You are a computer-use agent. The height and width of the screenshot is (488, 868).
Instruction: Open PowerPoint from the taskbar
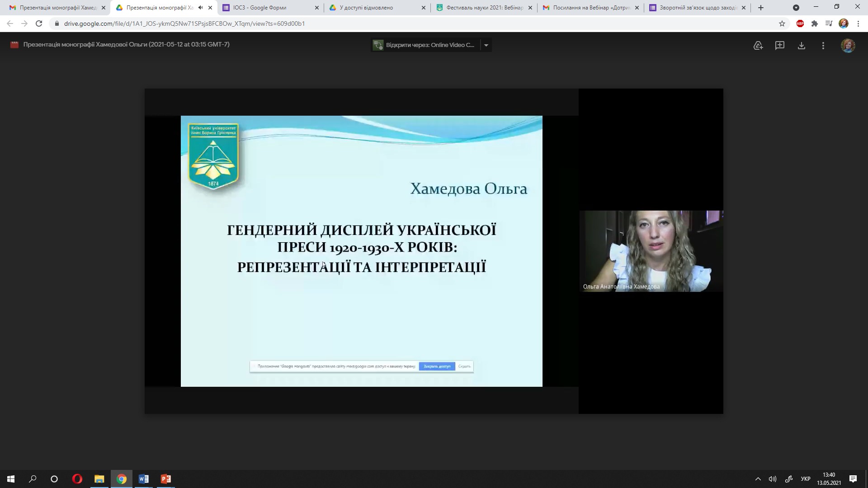(x=166, y=479)
